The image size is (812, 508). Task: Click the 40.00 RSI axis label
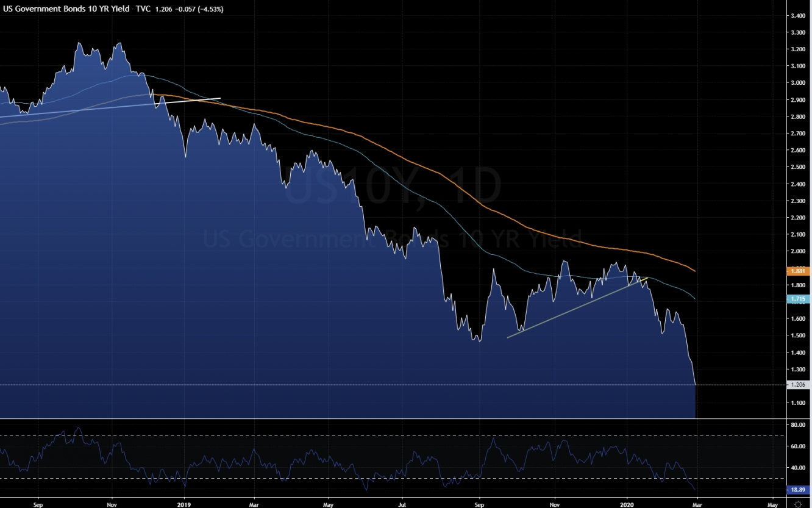[x=798, y=468]
